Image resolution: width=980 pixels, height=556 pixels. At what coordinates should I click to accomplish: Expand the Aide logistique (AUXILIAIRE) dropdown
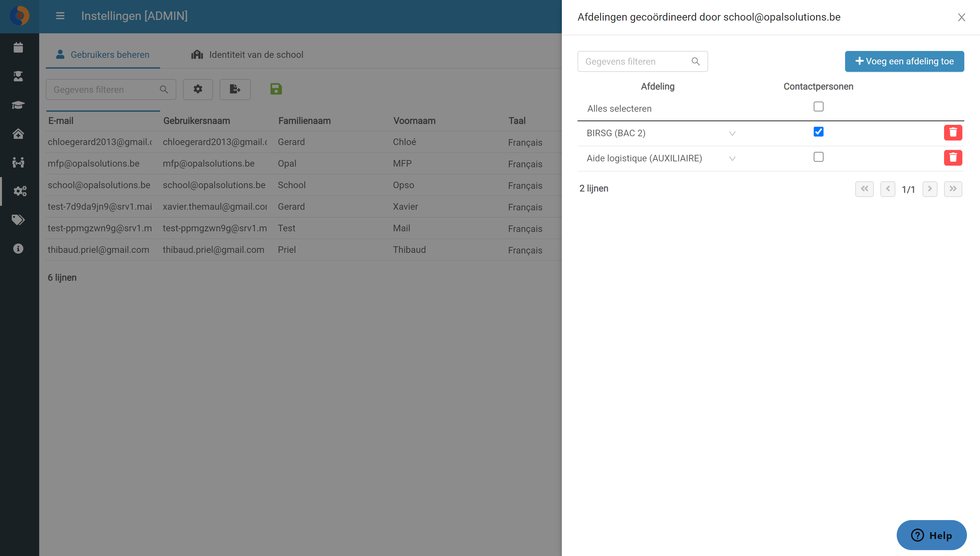pos(732,158)
